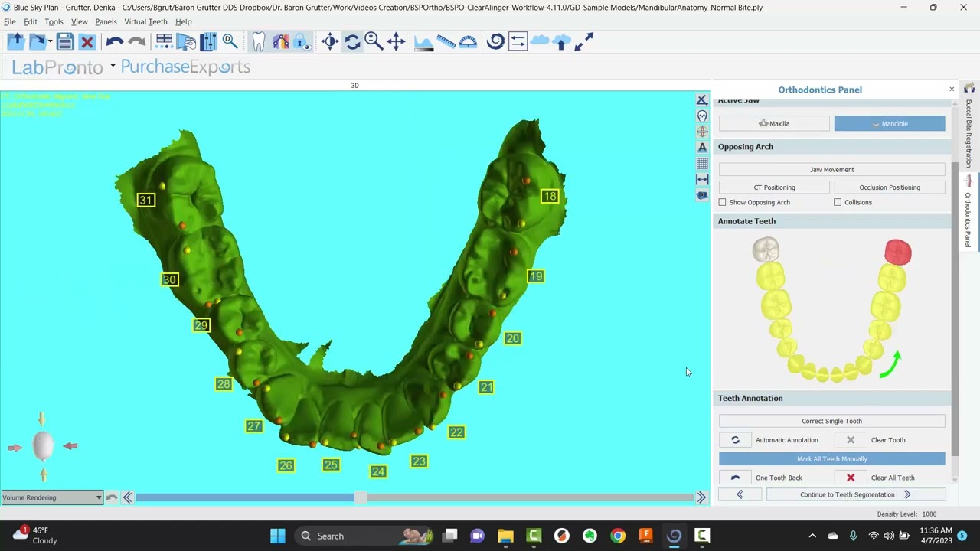This screenshot has height=551, width=980.
Task: Open the Edit menu
Action: point(31,21)
